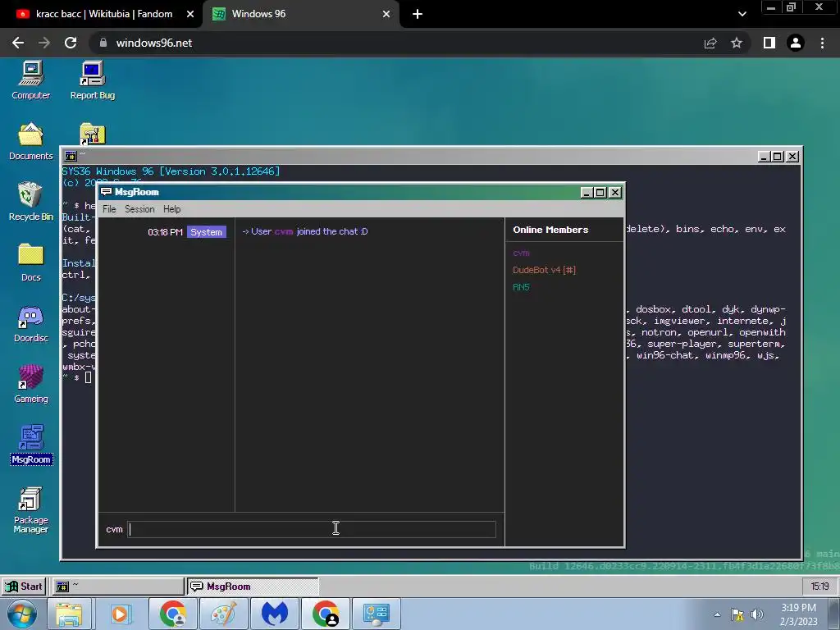Screen dimensions: 840x630
Task: Open the Chrome three-dot menu
Action: click(x=822, y=43)
